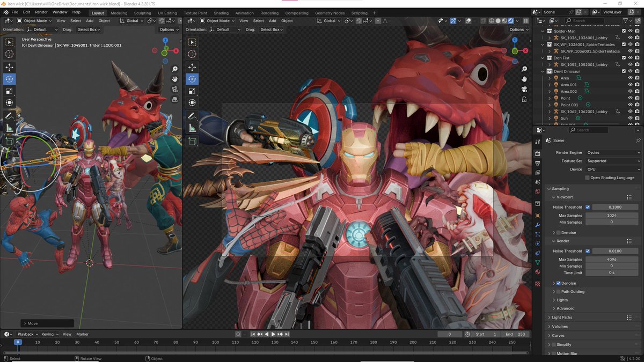Select the Cursor tool in left viewport
The width and height of the screenshot is (644, 362).
pos(9,54)
